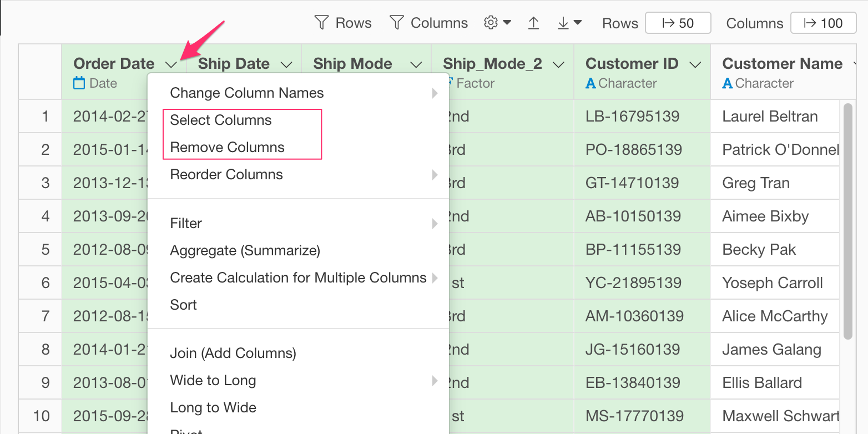Screen dimensions: 868x434
Task: Choose Select Columns from the menu
Action: click(x=221, y=120)
